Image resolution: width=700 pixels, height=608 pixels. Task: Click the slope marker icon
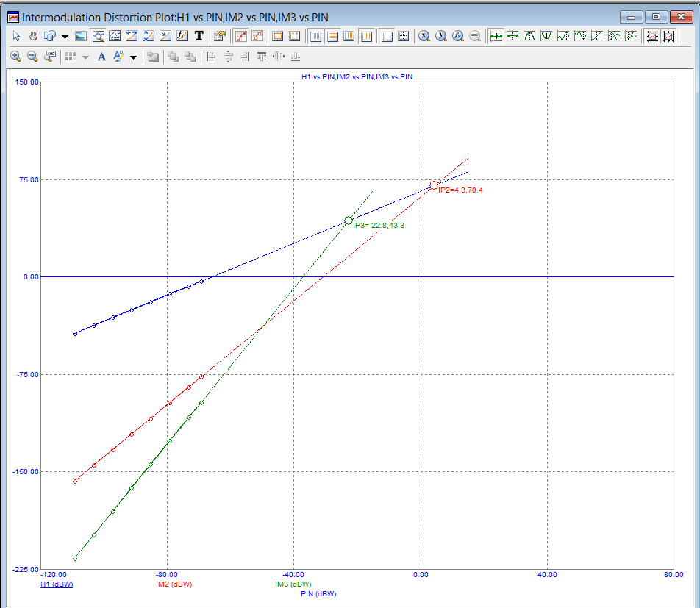coord(597,36)
